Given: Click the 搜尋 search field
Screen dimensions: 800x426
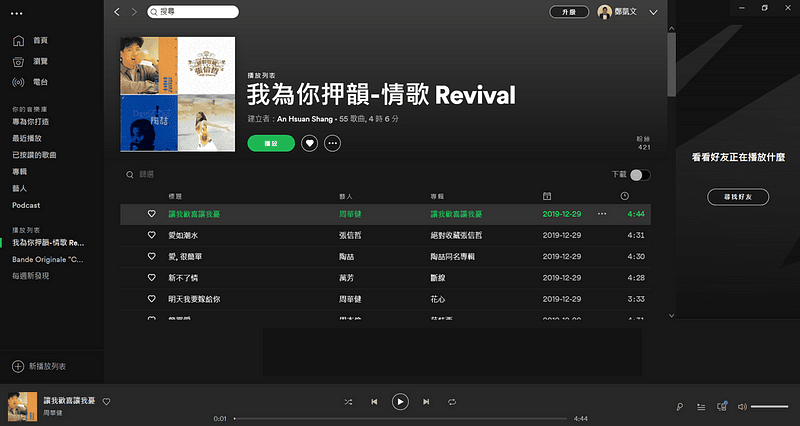Looking at the screenshot, I should pos(193,12).
